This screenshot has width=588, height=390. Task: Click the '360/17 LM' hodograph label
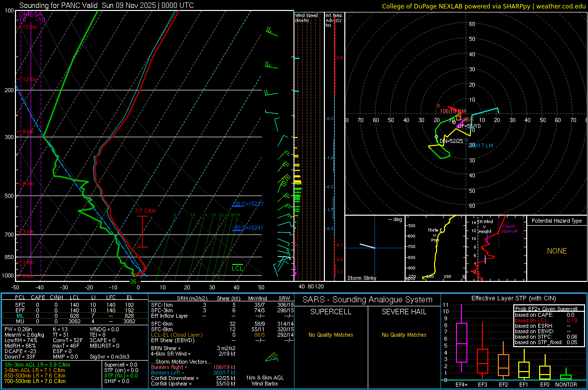(x=481, y=145)
